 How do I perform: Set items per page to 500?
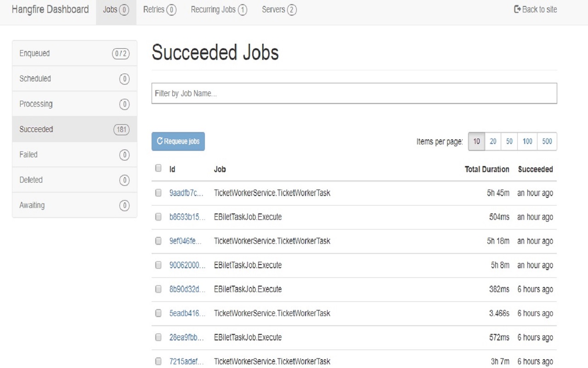(x=547, y=142)
